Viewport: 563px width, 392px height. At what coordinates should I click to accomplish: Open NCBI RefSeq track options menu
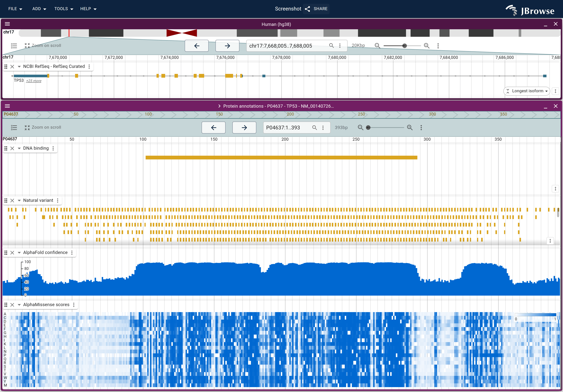click(x=89, y=66)
